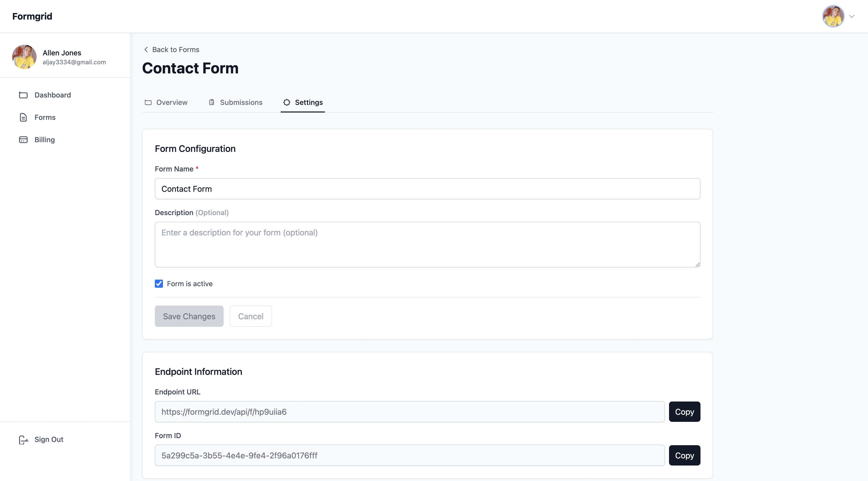
Task: Click the Save Changes button
Action: pyautogui.click(x=189, y=316)
